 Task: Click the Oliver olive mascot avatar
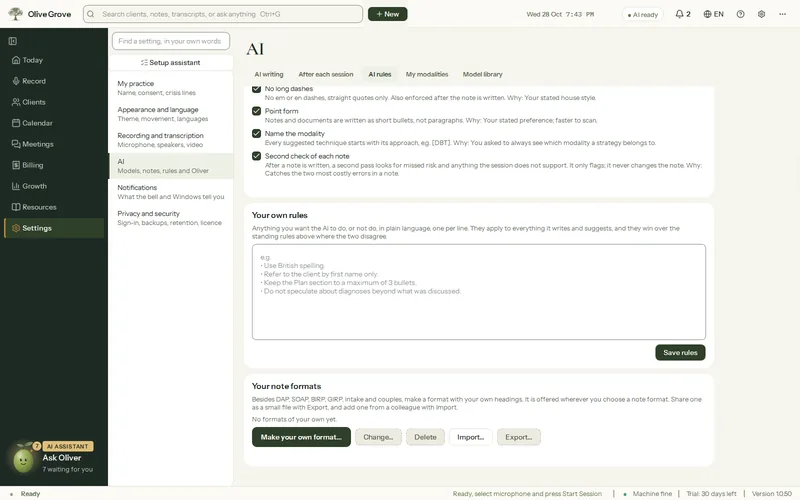pos(23,460)
